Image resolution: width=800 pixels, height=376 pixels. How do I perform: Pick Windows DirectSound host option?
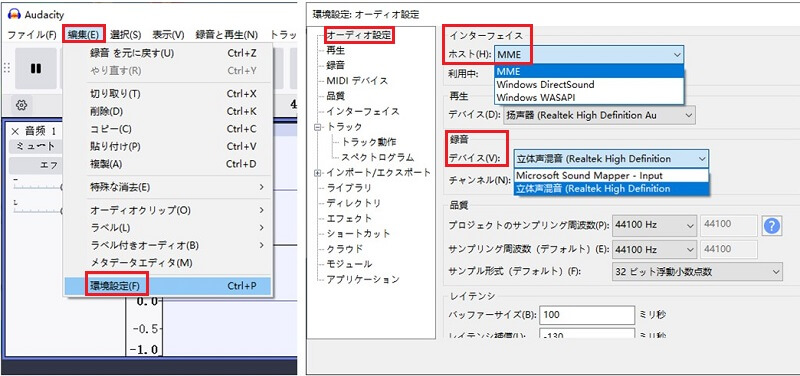[x=589, y=84]
